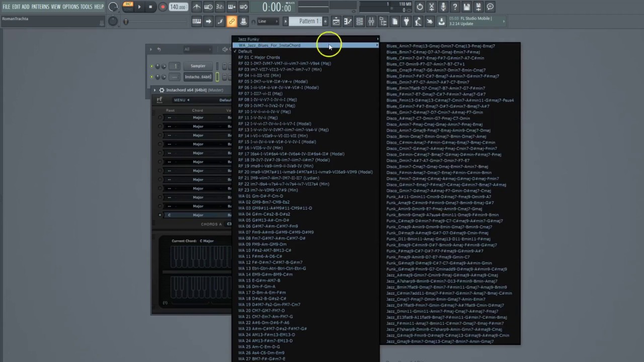644x362 pixels.
Task: Click the channel rack undo arrow icon
Action: coord(159,49)
